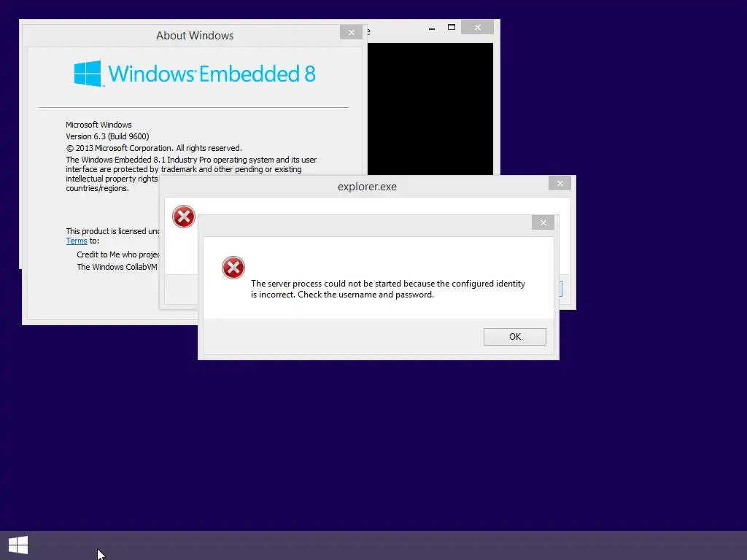Click the explorer.exe title bar text
Image resolution: width=747 pixels, height=560 pixels.
tap(367, 187)
